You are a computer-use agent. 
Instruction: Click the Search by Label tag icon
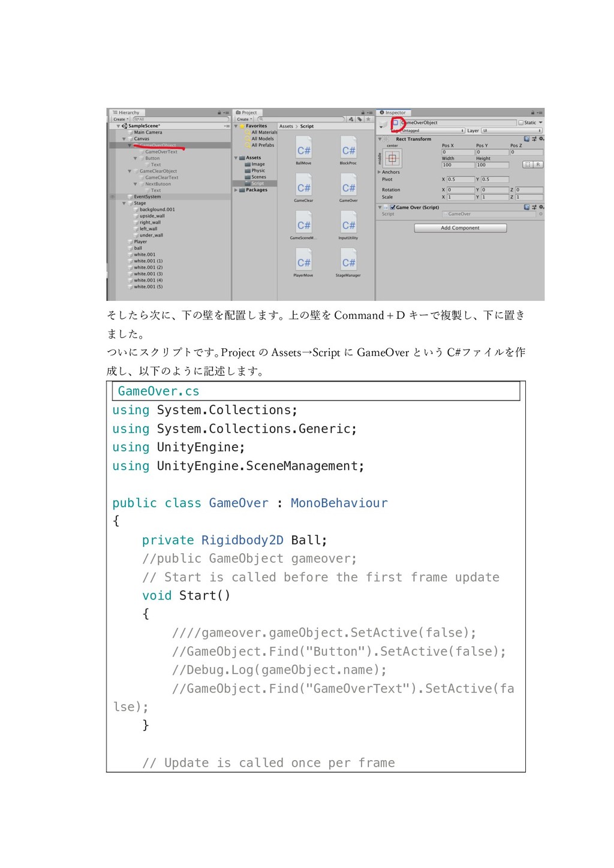click(x=360, y=119)
